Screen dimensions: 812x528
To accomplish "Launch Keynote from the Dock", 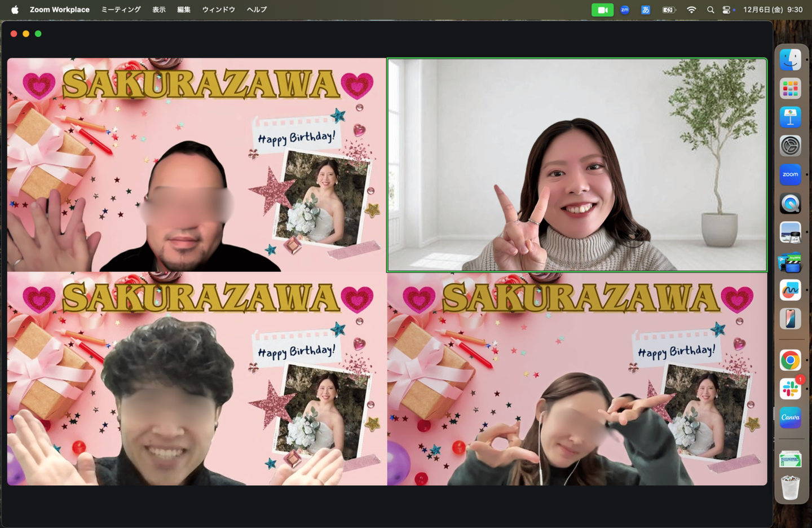I will pyautogui.click(x=790, y=117).
